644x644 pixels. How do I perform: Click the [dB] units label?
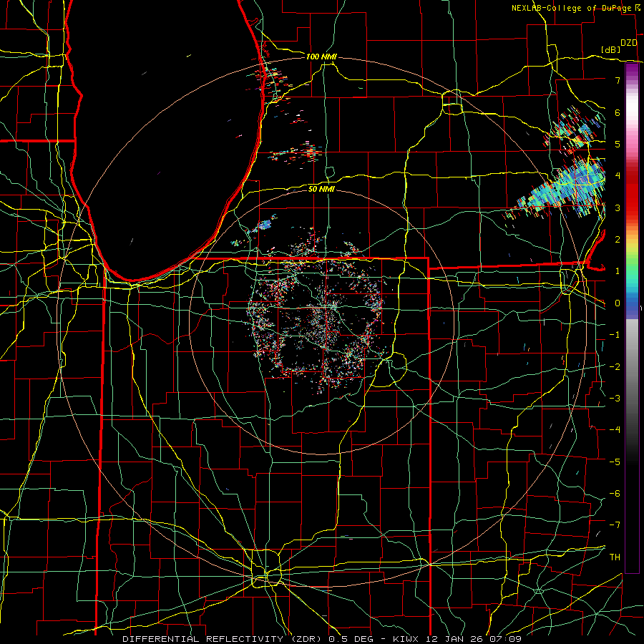point(610,49)
